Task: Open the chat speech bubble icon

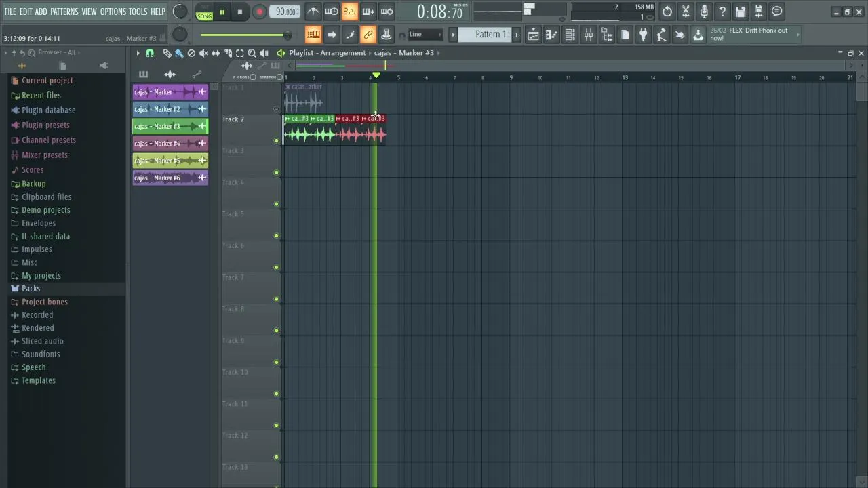Action: point(777,12)
